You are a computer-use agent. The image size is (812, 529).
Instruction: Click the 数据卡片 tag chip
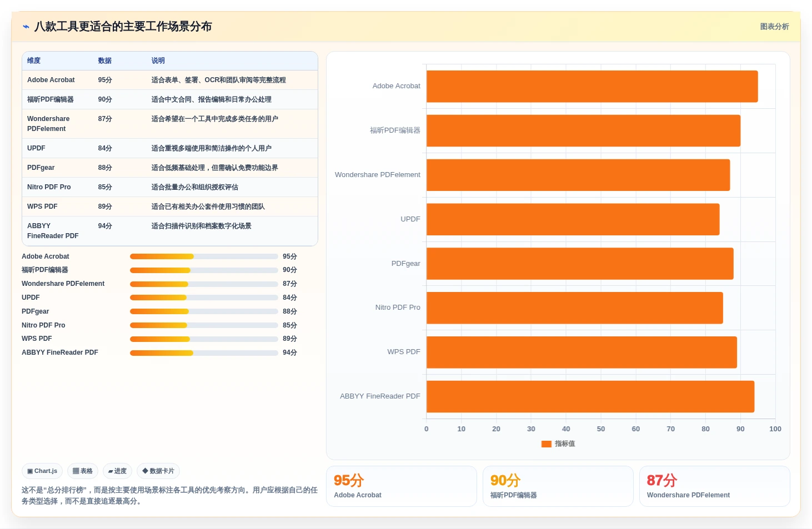point(158,471)
